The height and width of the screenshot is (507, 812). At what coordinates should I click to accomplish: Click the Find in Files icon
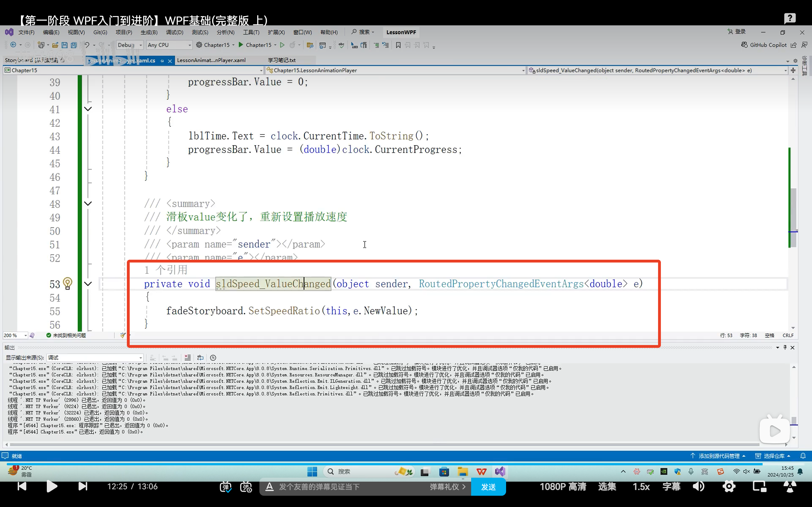click(310, 45)
